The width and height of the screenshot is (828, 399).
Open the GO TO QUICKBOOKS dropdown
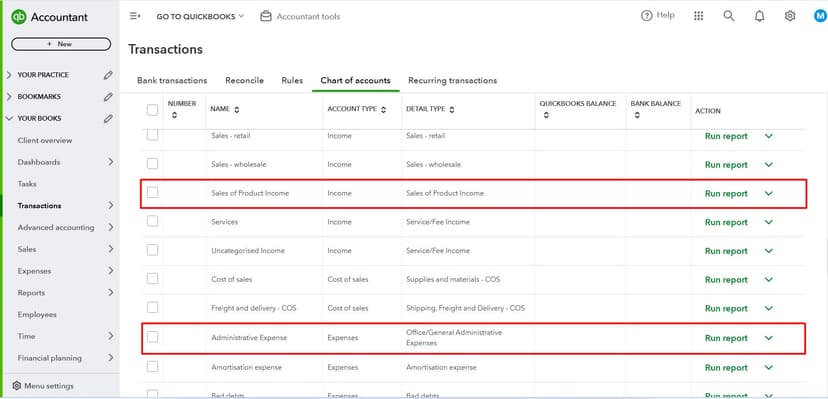(201, 16)
